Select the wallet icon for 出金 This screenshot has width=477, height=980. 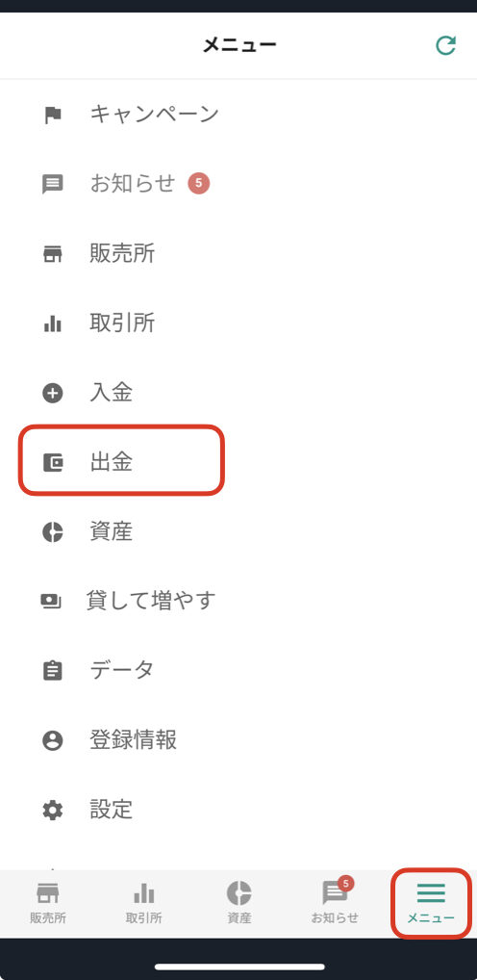click(x=53, y=462)
